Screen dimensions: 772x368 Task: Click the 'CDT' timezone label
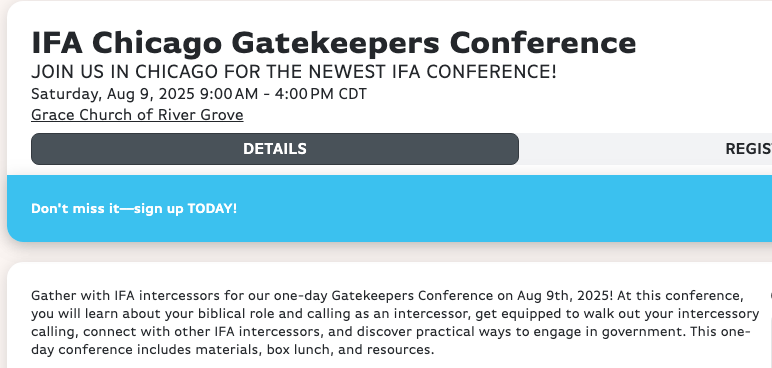click(x=353, y=94)
